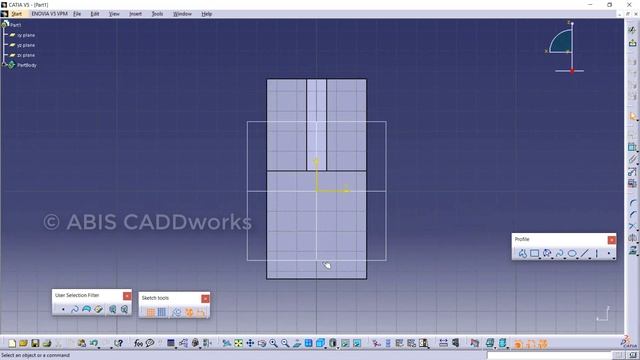This screenshot has height=360, width=640.
Task: Click the New document icon
Action: coord(12,343)
